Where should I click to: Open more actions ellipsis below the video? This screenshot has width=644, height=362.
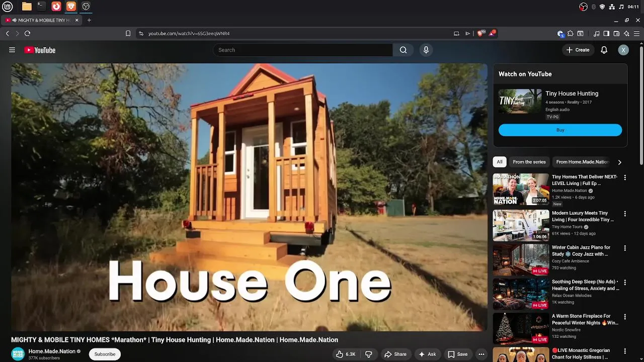point(481,354)
